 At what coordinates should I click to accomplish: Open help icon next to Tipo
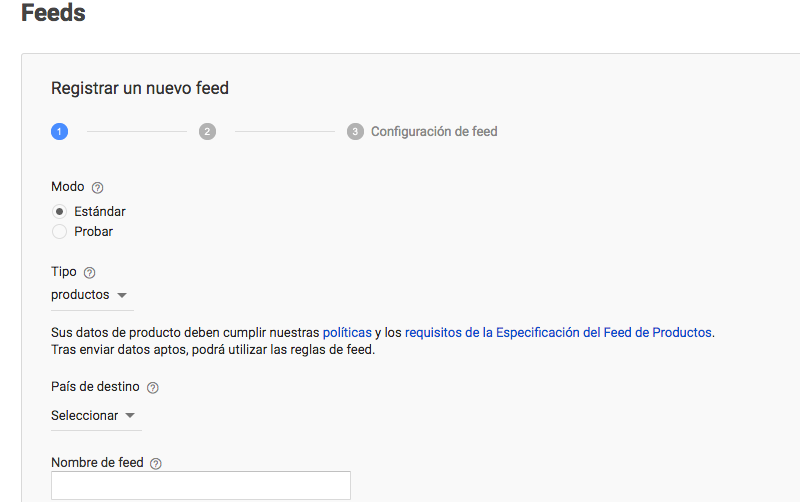pyautogui.click(x=89, y=273)
